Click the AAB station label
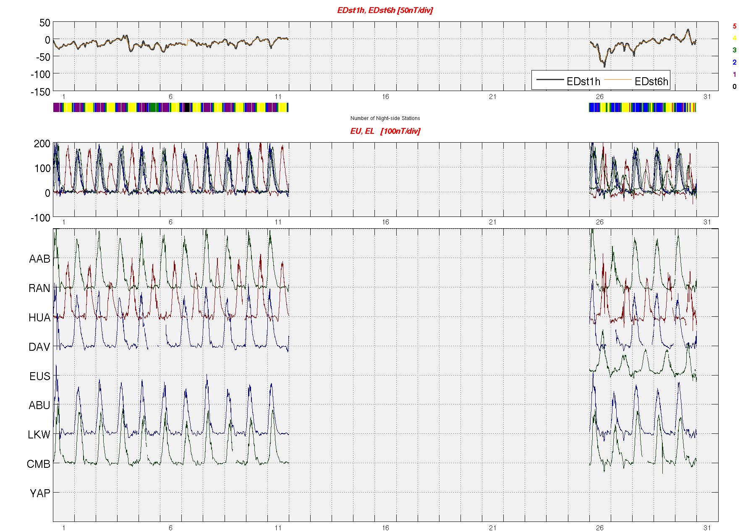 coord(39,259)
